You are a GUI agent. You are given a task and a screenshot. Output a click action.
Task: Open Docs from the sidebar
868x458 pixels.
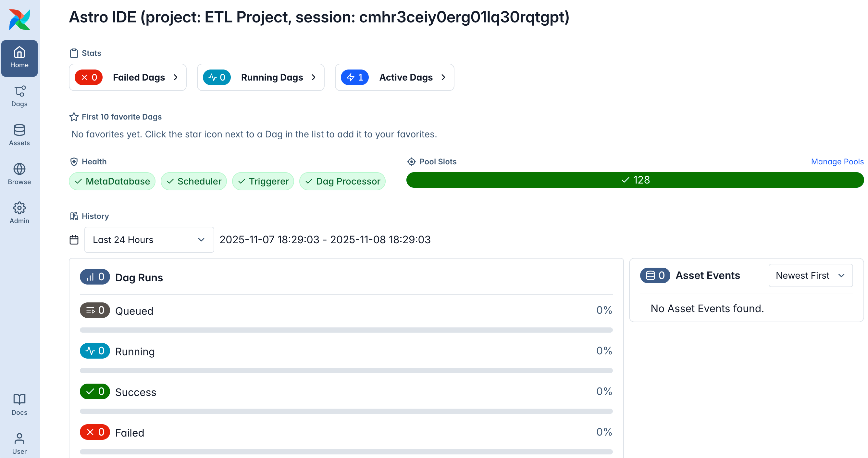coord(19,404)
